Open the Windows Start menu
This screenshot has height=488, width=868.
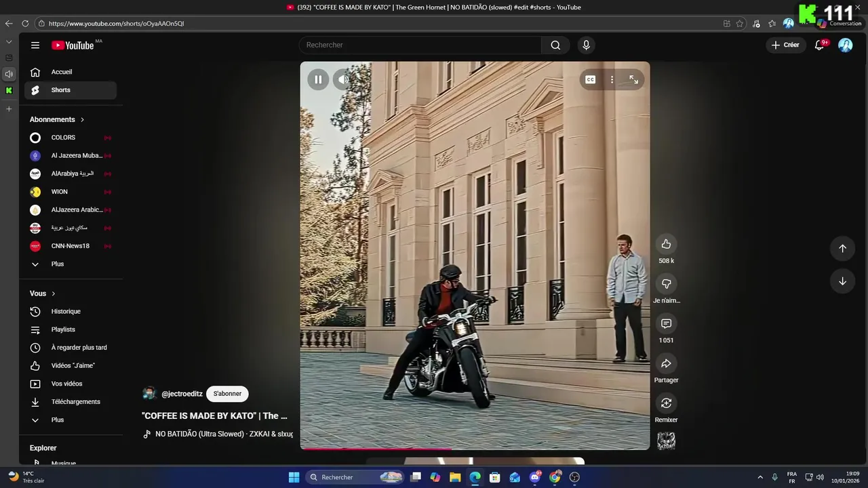(x=294, y=477)
